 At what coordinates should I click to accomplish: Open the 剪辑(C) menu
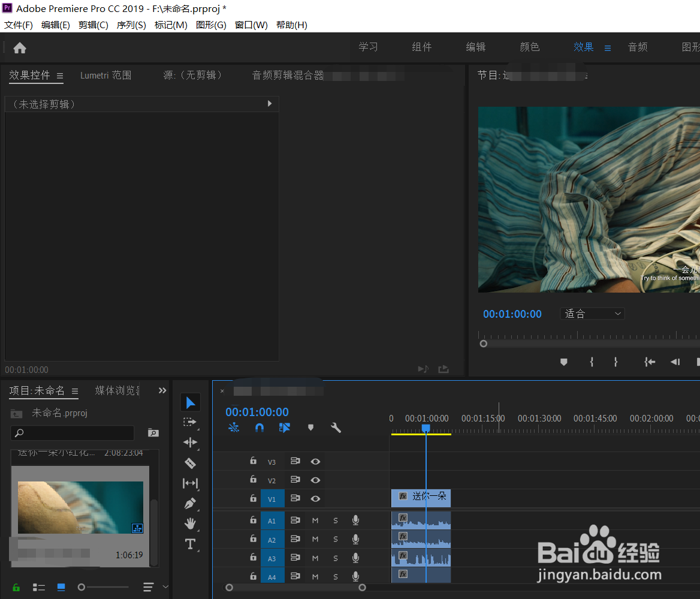[93, 25]
